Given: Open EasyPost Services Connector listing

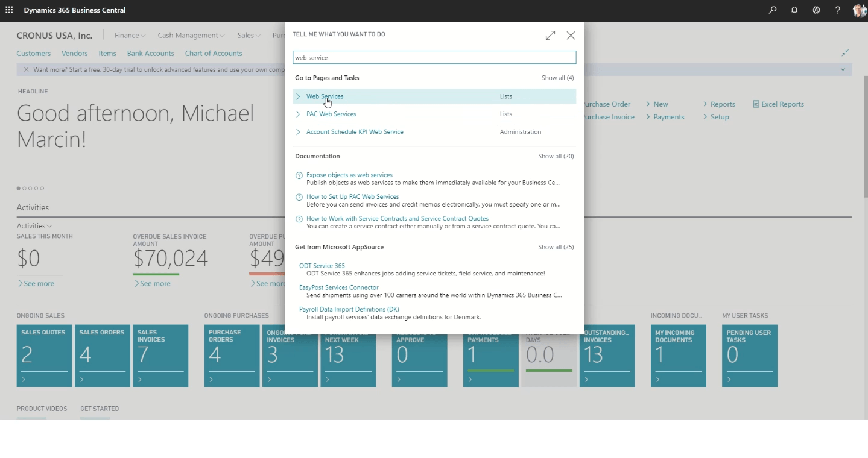Looking at the screenshot, I should tap(339, 288).
